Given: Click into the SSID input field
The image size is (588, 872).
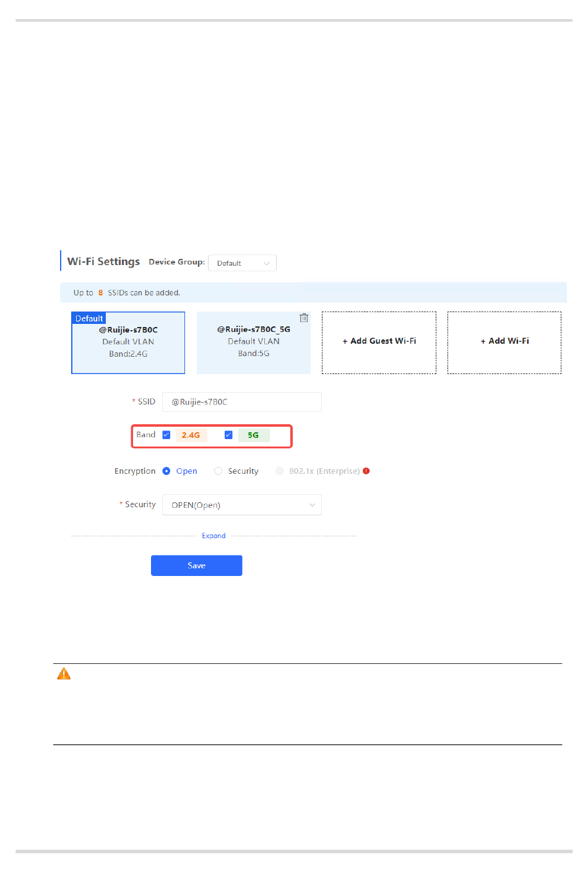Looking at the screenshot, I should (242, 402).
